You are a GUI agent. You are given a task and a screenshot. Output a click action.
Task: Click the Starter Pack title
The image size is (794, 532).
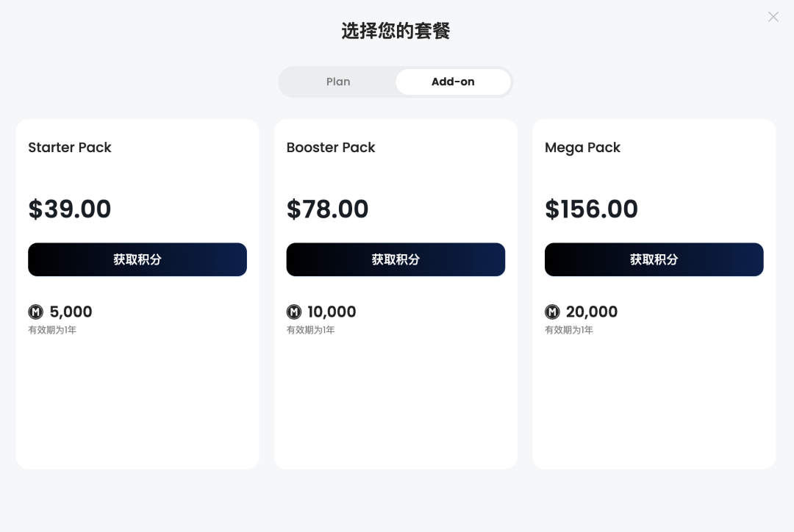70,148
